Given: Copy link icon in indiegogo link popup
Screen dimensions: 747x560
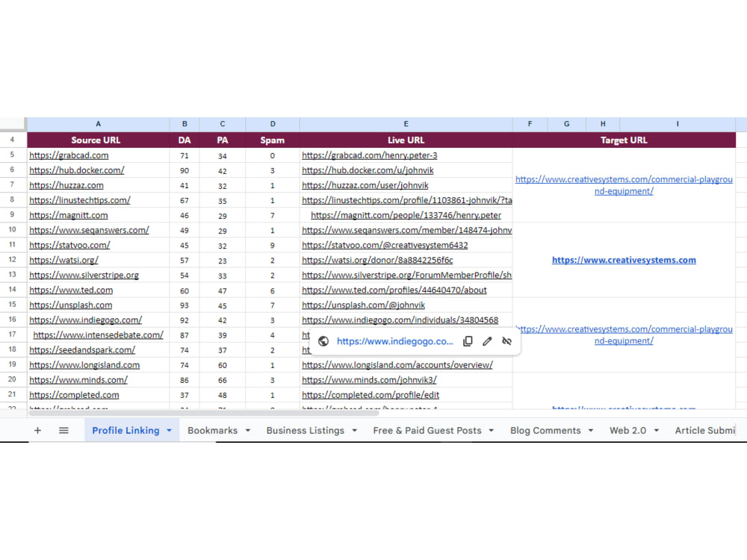Looking at the screenshot, I should [468, 341].
